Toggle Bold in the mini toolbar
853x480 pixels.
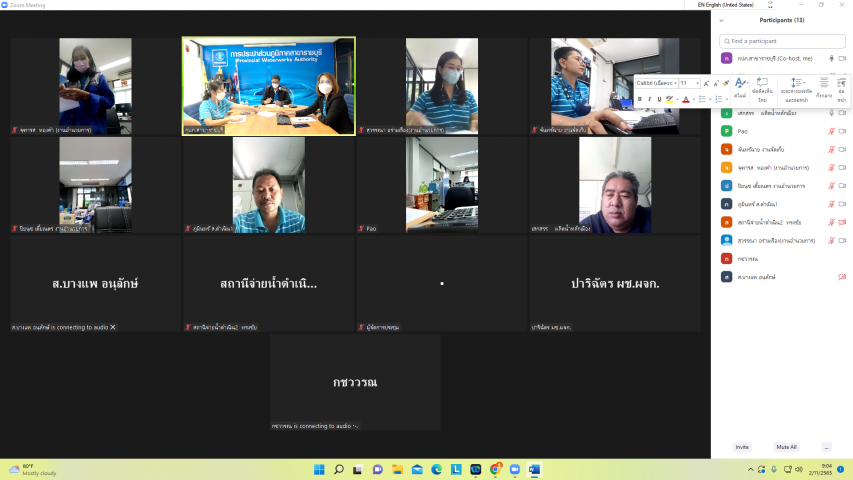click(x=640, y=99)
